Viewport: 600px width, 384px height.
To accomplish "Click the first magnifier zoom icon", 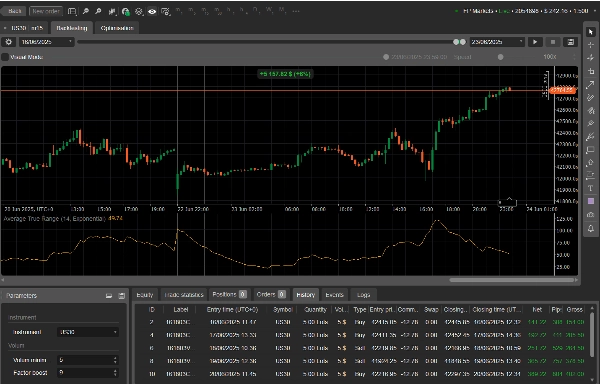I will coord(86,11).
